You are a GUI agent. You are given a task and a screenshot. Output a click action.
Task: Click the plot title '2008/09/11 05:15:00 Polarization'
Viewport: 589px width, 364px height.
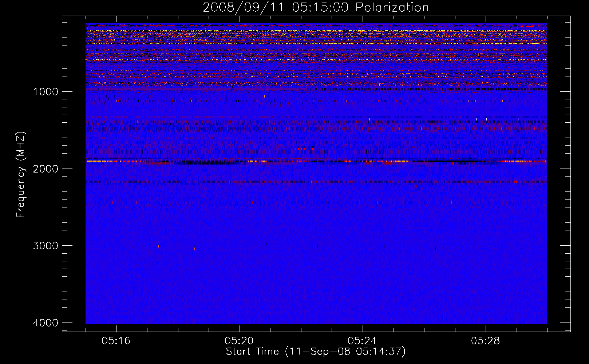[x=316, y=7]
